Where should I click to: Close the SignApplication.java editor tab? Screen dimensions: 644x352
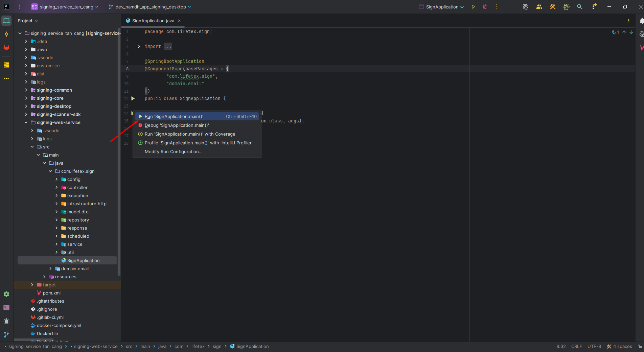click(179, 21)
